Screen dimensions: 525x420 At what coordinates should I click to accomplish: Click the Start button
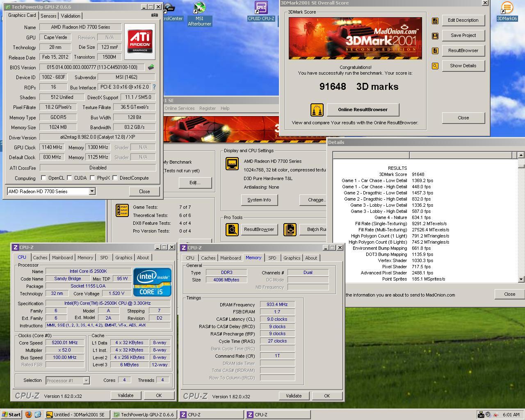point(11,415)
